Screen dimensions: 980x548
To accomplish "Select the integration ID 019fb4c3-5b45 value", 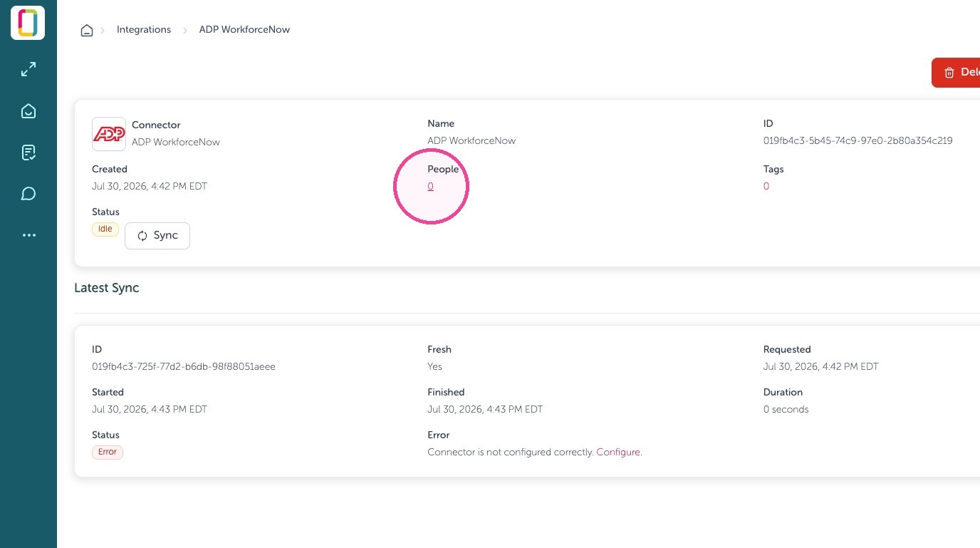I will (x=857, y=141).
